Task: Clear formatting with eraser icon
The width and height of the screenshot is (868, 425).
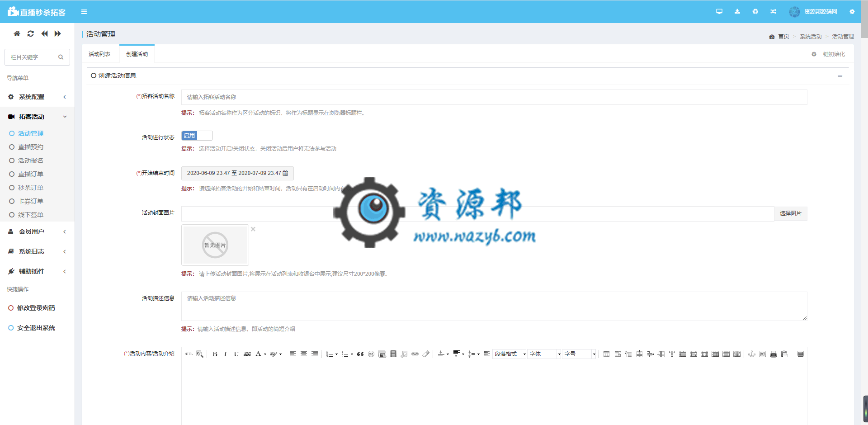Action: [426, 354]
